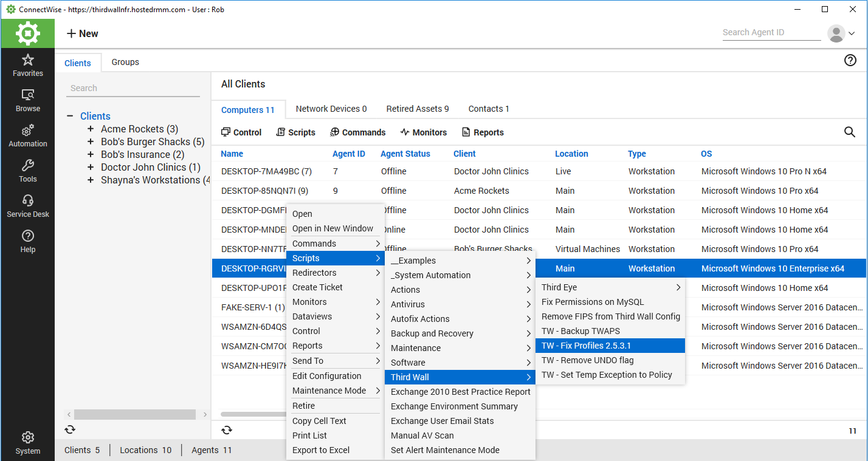868x461 pixels.
Task: Refresh the computers list
Action: point(227,430)
